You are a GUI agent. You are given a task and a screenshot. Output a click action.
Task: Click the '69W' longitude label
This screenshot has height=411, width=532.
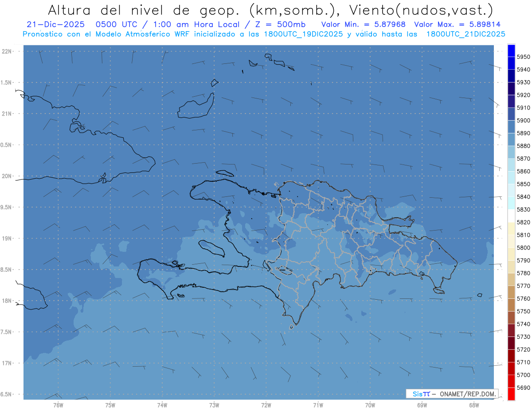pos(422,405)
